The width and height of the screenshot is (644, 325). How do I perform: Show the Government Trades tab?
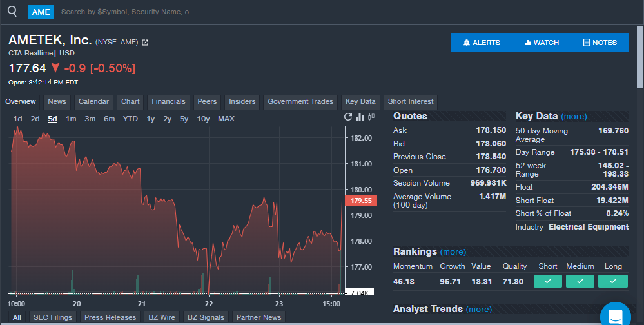(x=300, y=102)
